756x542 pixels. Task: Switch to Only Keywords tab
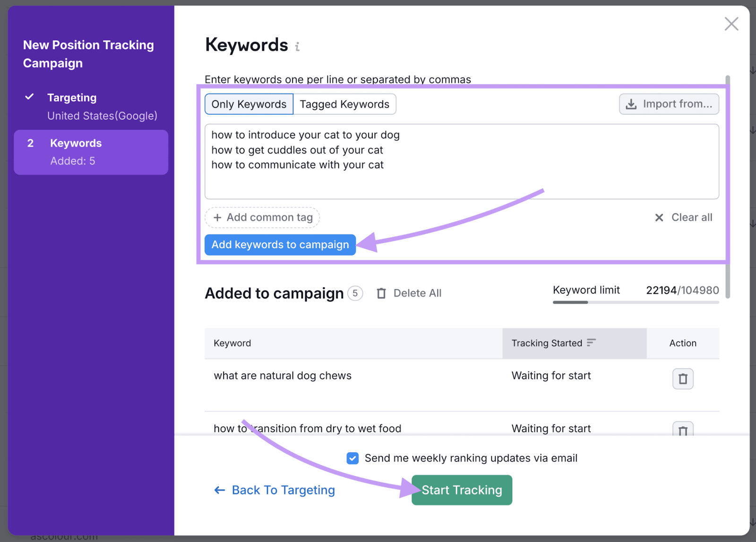pos(249,104)
